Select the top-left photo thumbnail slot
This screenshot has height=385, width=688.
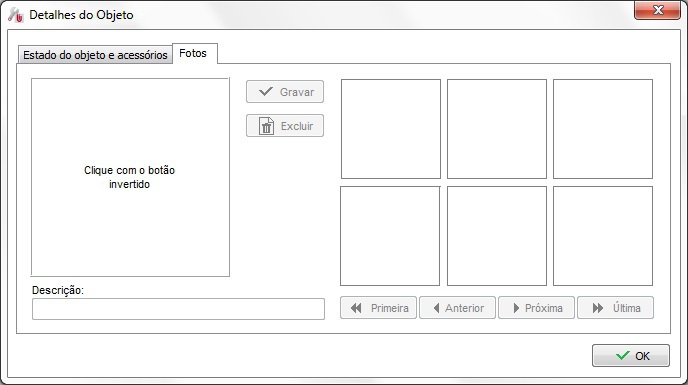click(x=391, y=129)
